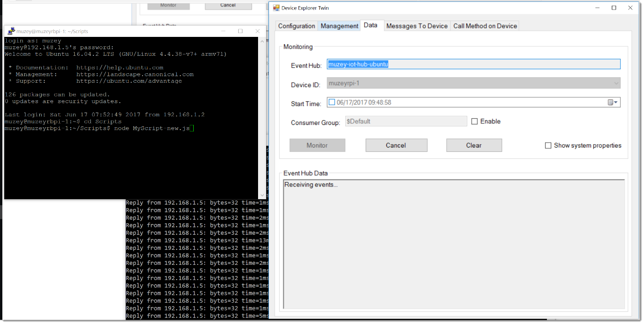Click the Cancel button in Device Explorer
Image resolution: width=644 pixels, height=324 pixels.
tap(396, 145)
